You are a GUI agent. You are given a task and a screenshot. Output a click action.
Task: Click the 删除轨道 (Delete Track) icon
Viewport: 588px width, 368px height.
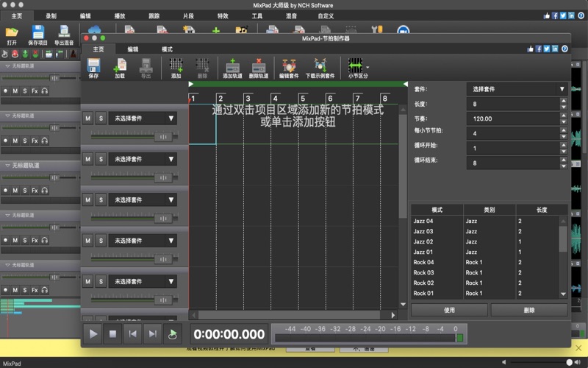[259, 67]
